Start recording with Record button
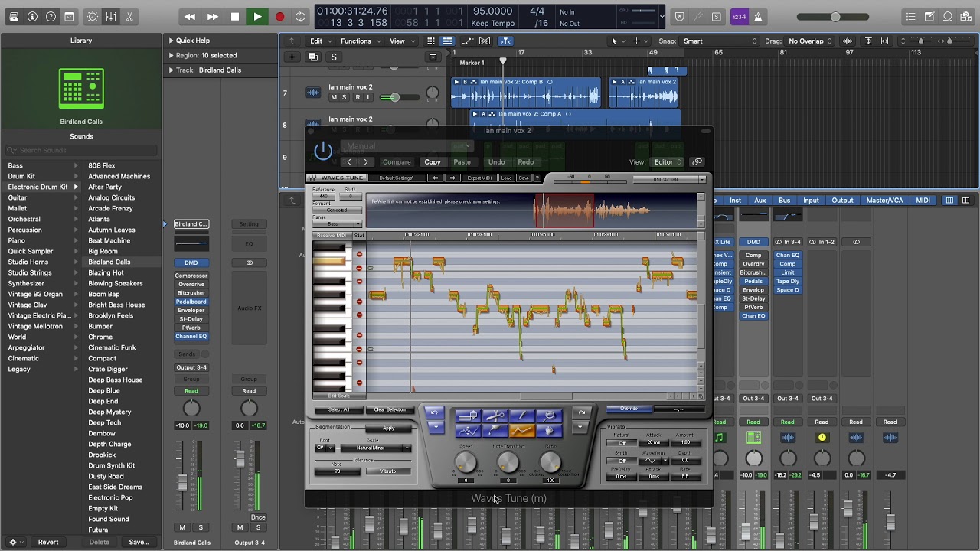Screen dimensions: 980x551 [279, 17]
